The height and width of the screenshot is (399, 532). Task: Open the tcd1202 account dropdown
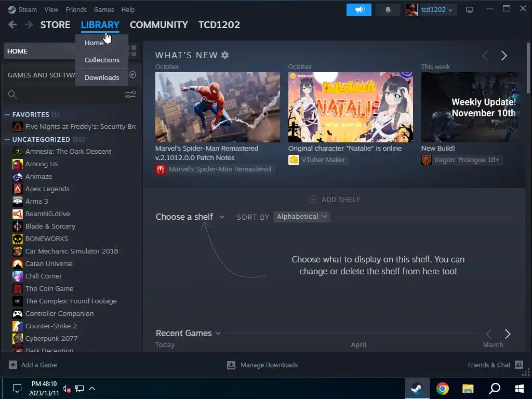(436, 10)
